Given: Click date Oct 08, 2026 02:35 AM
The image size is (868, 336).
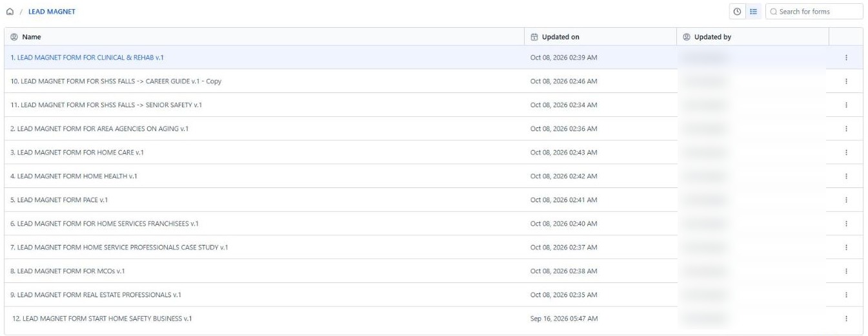Looking at the screenshot, I should (563, 295).
